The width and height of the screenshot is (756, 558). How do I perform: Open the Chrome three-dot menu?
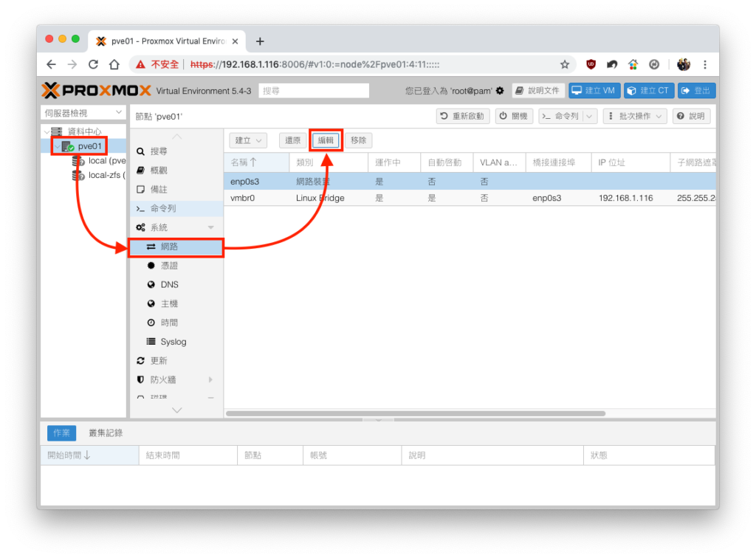(705, 64)
